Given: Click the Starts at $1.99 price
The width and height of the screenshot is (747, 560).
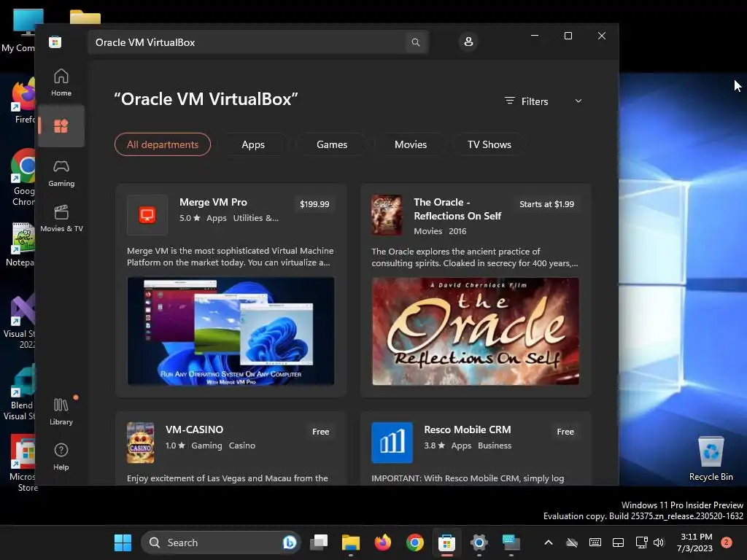Looking at the screenshot, I should click(546, 204).
